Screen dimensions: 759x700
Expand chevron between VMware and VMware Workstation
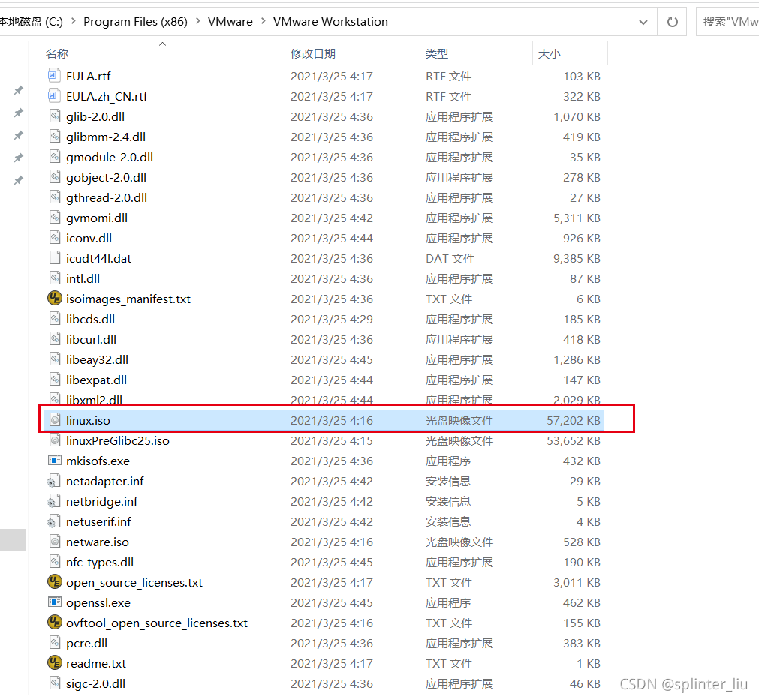264,21
